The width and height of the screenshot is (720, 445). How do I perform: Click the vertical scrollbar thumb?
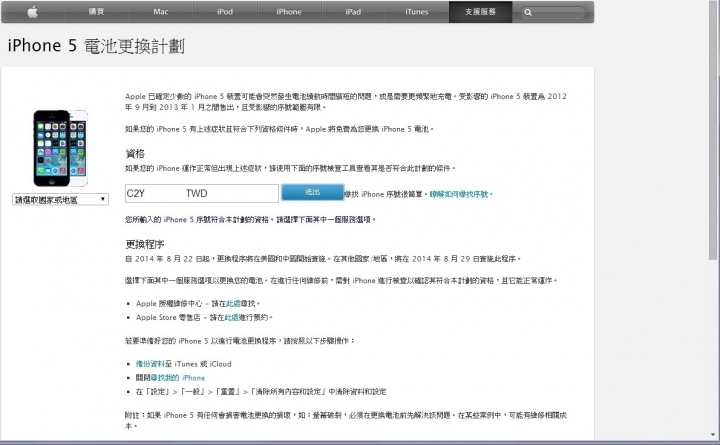pyautogui.click(x=713, y=130)
